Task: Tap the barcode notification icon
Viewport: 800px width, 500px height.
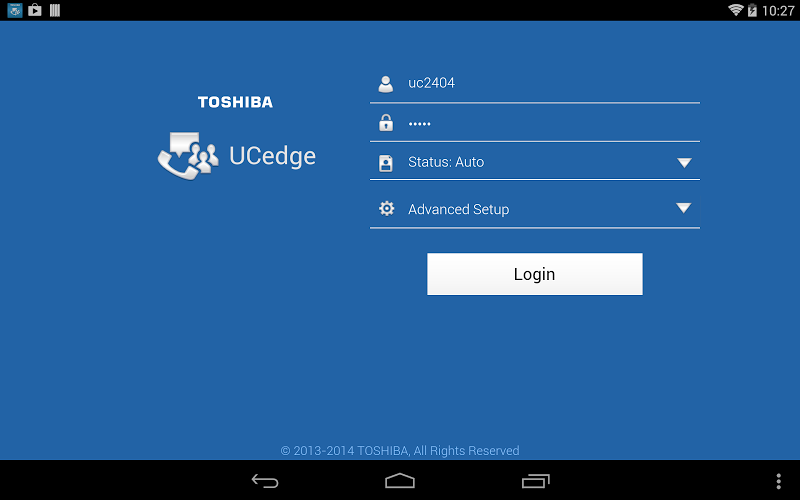Action: pyautogui.click(x=55, y=10)
